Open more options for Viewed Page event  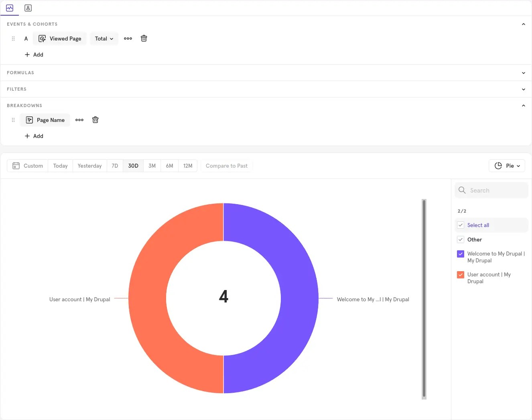click(x=128, y=39)
